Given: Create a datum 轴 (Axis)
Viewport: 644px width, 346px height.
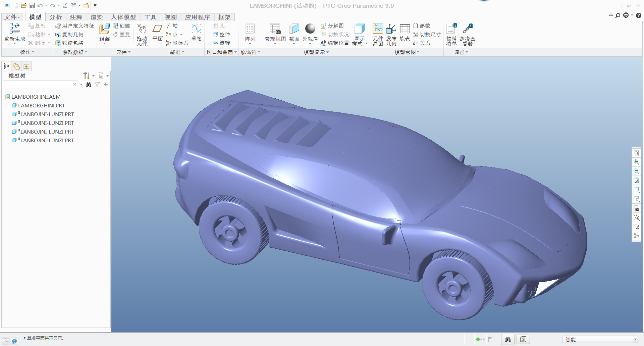Looking at the screenshot, I should point(172,26).
